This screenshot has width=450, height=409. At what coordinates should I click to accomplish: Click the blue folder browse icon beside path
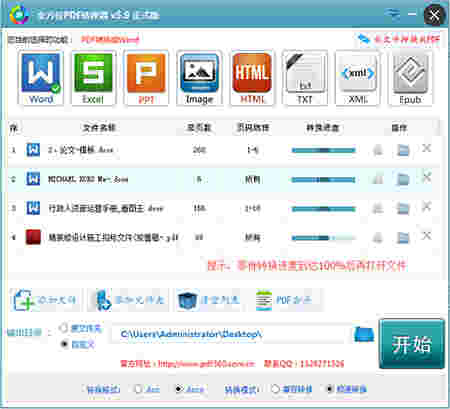click(x=364, y=335)
